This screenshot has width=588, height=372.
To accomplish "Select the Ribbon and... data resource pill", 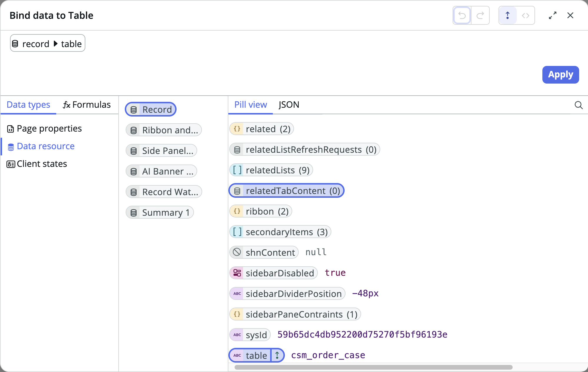I will pos(164,130).
